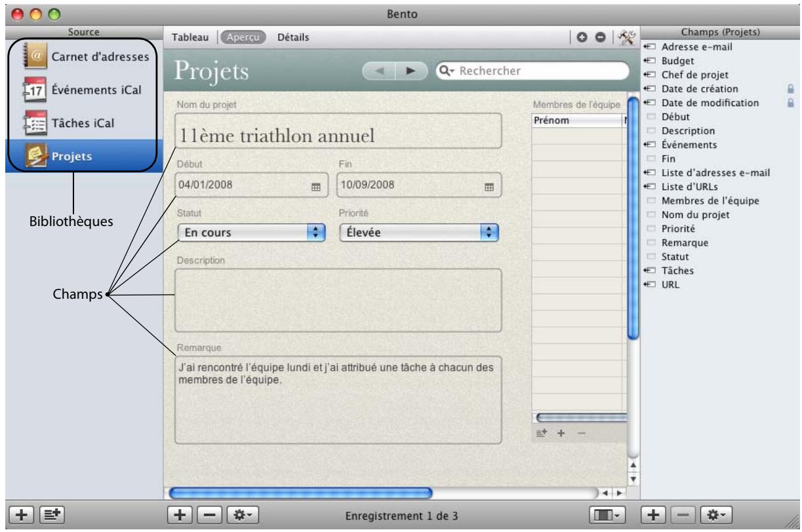Select Priorité in fields list
Screen dimensions: 802x532
coord(679,229)
